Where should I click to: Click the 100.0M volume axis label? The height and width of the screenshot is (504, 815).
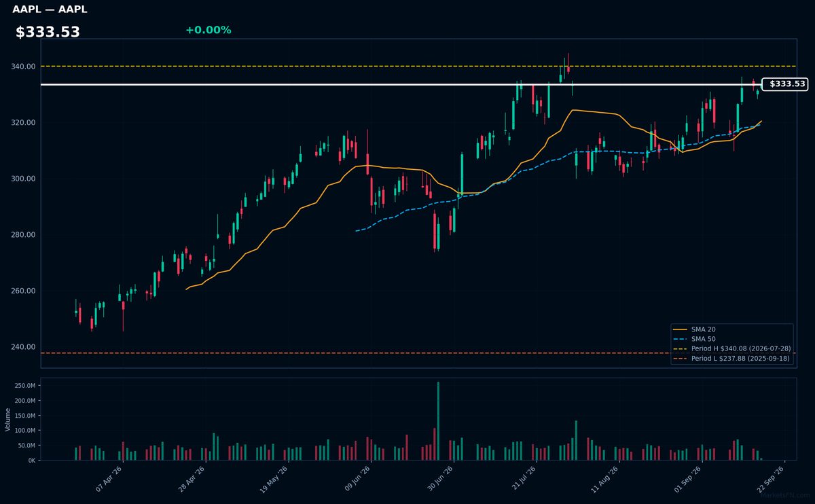24,431
